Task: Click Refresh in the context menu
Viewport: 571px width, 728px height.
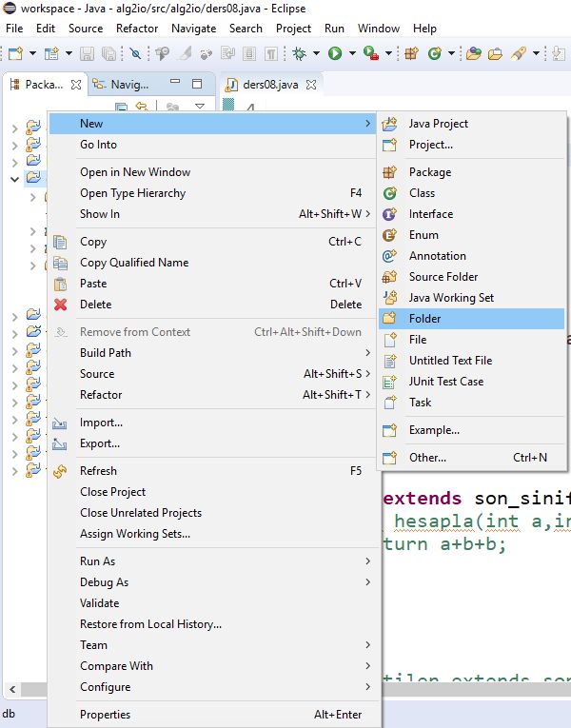Action: coord(212,471)
